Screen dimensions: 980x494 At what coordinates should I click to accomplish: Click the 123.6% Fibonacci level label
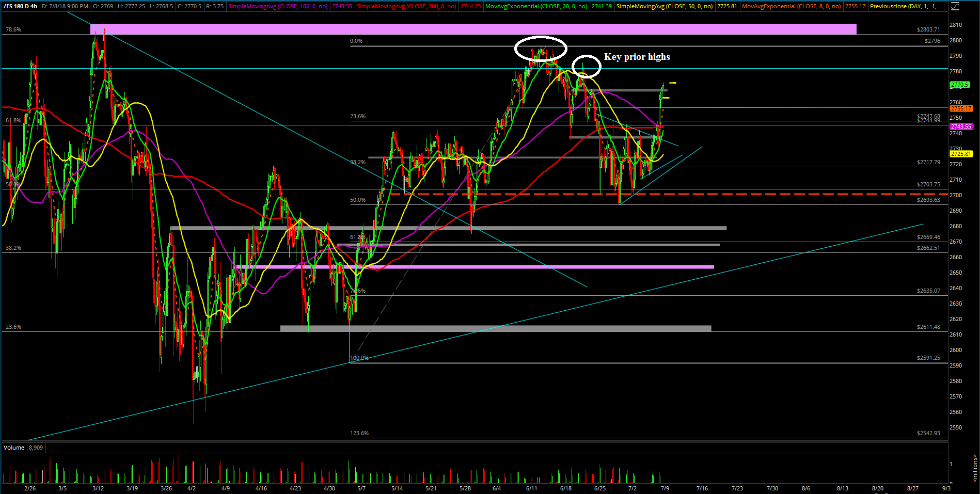point(359,433)
